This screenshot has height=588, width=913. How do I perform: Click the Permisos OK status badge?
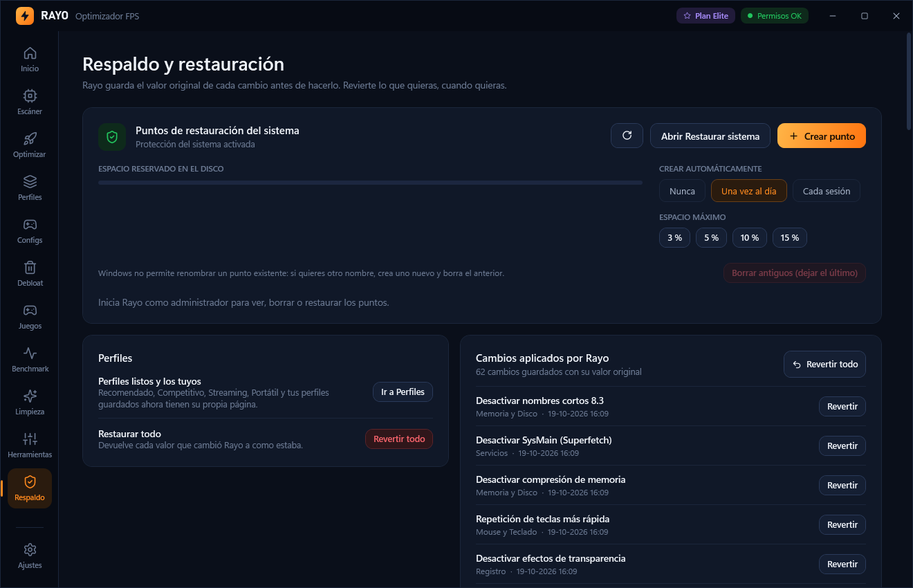coord(775,15)
